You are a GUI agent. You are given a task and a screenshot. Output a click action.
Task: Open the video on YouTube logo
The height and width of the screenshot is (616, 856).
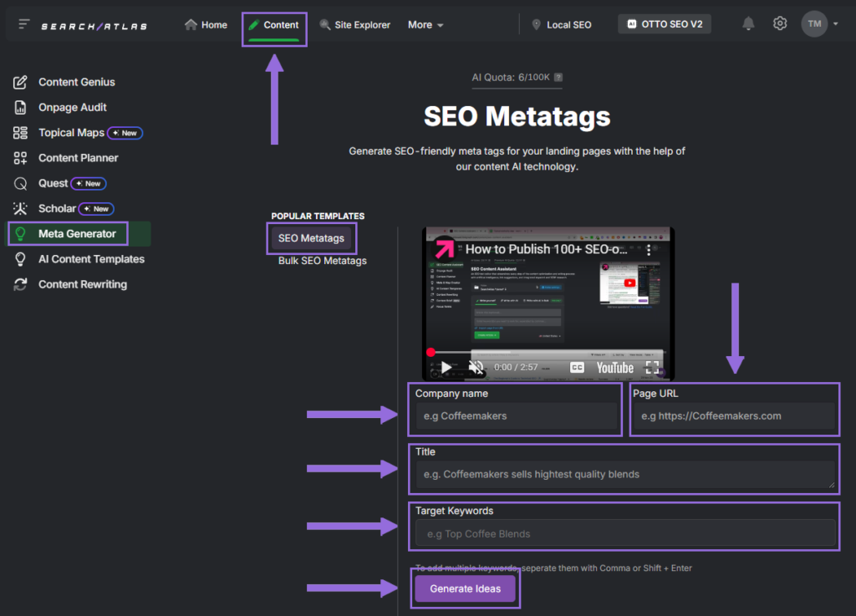[x=614, y=368]
